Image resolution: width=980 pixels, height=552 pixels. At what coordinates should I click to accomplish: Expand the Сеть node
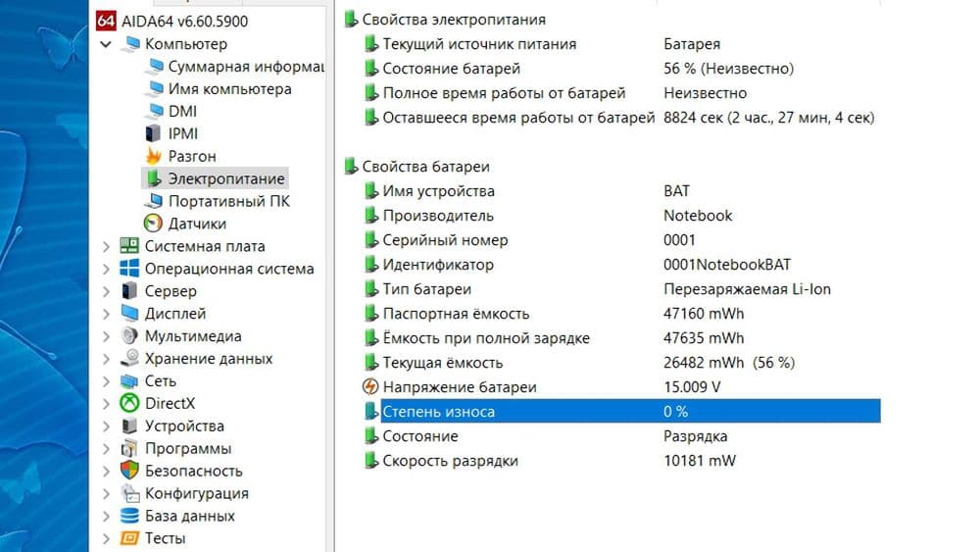tap(106, 381)
